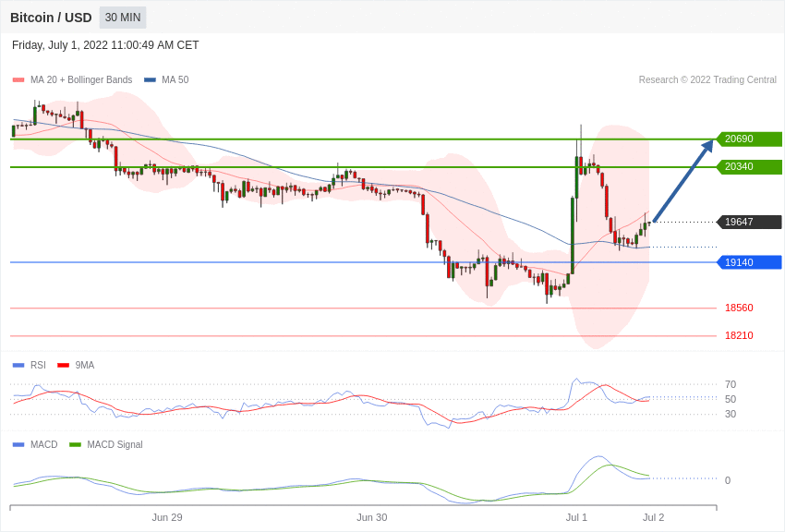The image size is (785, 532).
Task: Click the Jul 1 date axis label
Action: (x=576, y=517)
